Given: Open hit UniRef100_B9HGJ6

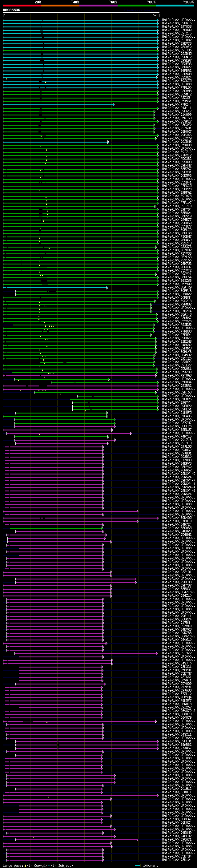Looking at the screenshot, I should pos(177,23).
